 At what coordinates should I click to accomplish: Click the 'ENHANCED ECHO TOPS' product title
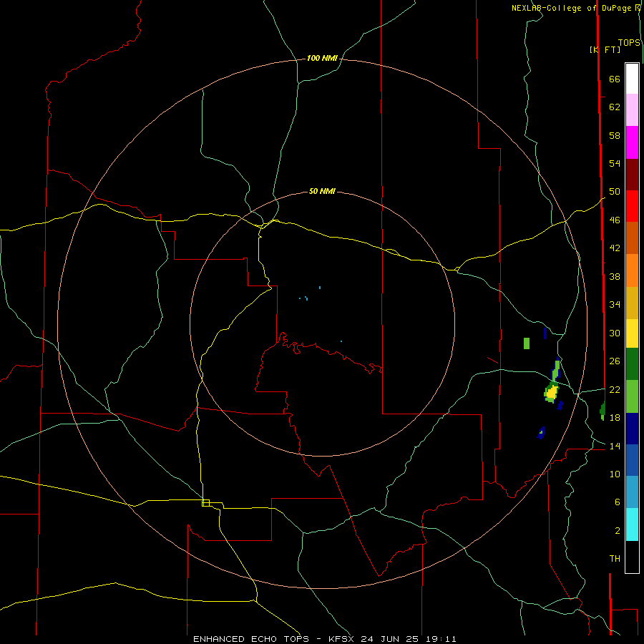point(251,639)
